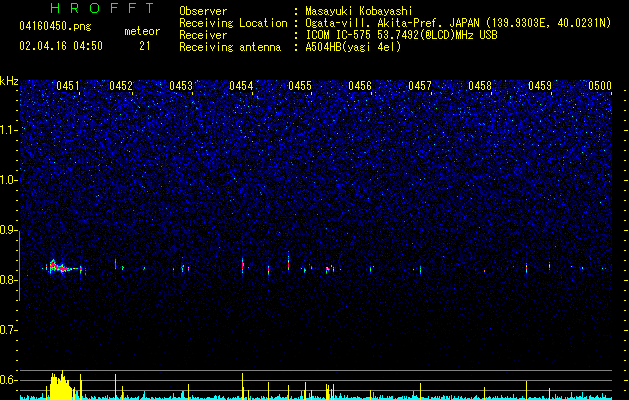The image size is (629, 400).
Task: Click the 0458 time marker
Action: [480, 86]
